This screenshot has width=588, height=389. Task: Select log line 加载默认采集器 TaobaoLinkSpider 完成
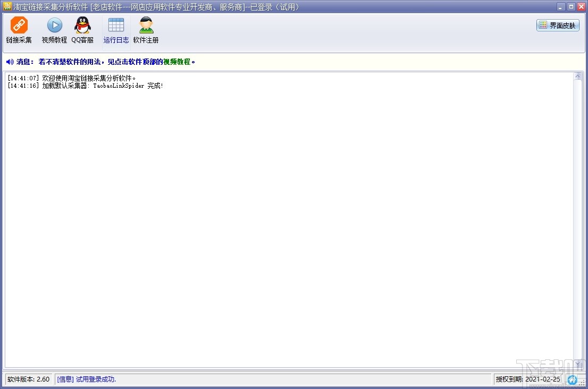pos(86,86)
